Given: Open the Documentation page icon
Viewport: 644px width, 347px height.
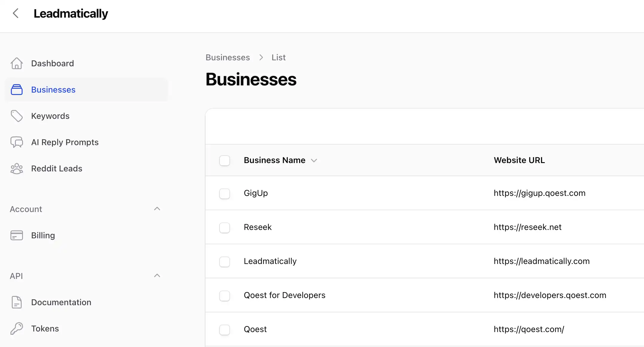Looking at the screenshot, I should pyautogui.click(x=17, y=302).
